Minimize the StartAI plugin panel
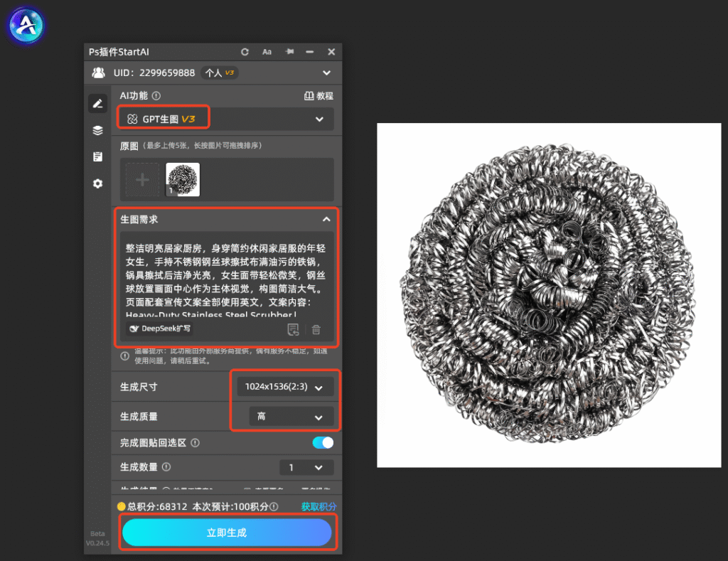The width and height of the screenshot is (728, 561). point(310,52)
